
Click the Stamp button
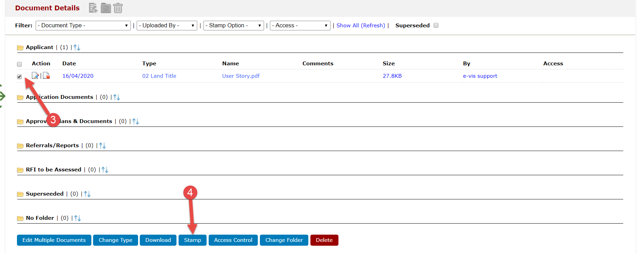192,240
